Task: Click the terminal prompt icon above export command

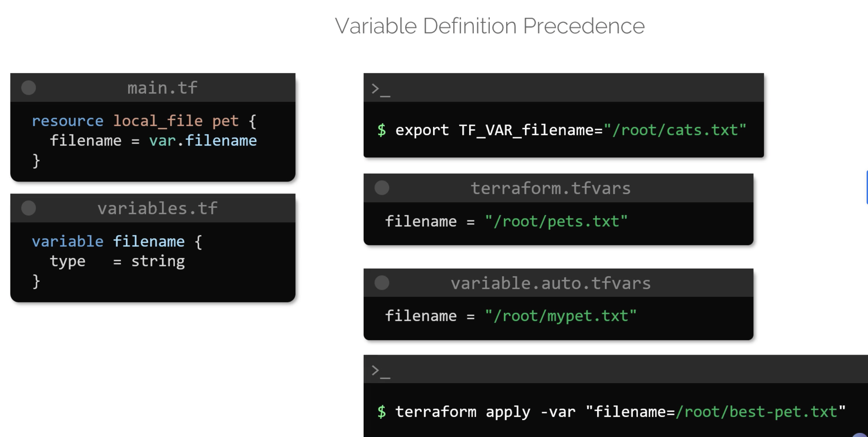Action: pos(381,90)
